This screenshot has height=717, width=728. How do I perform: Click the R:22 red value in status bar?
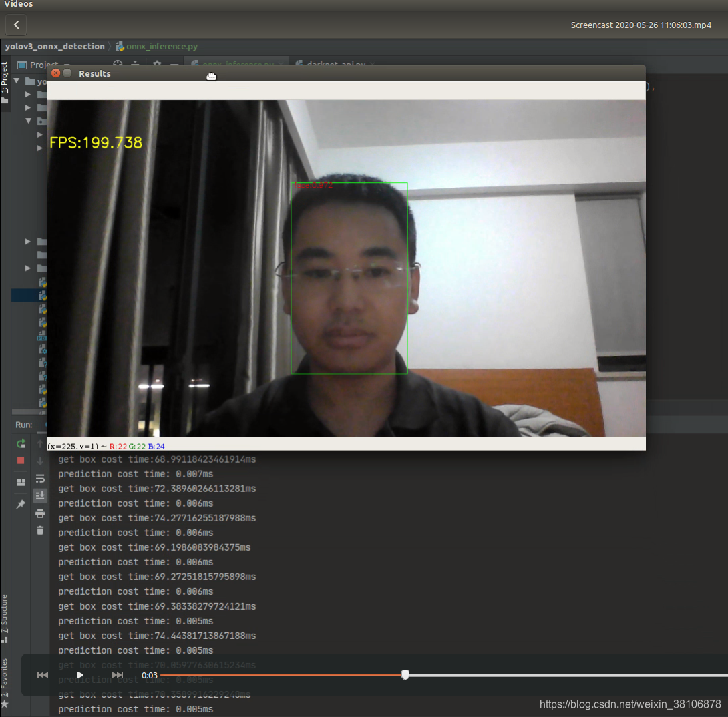[x=118, y=446]
